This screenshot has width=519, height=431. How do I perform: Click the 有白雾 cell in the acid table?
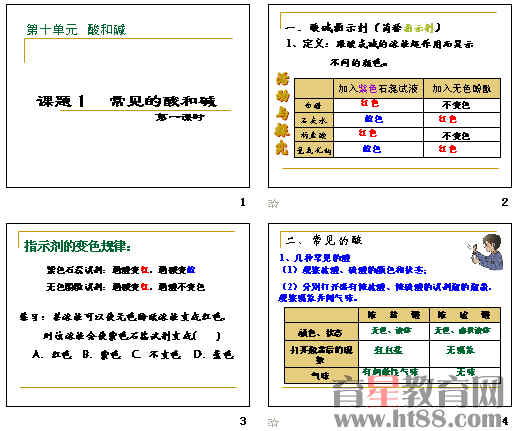[388, 350]
